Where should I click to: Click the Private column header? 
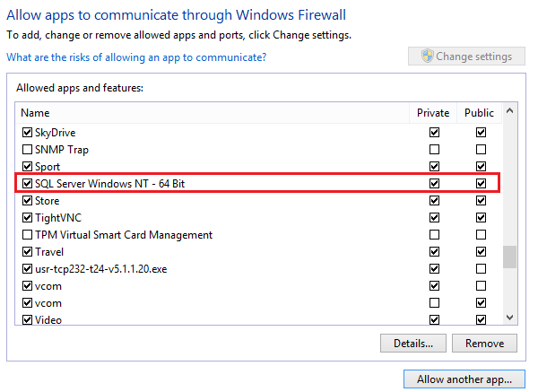point(434,113)
